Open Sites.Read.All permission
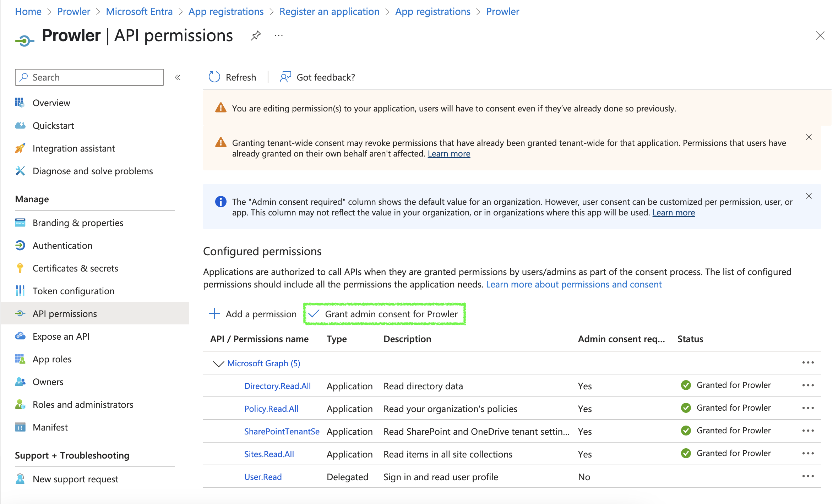 tap(269, 454)
